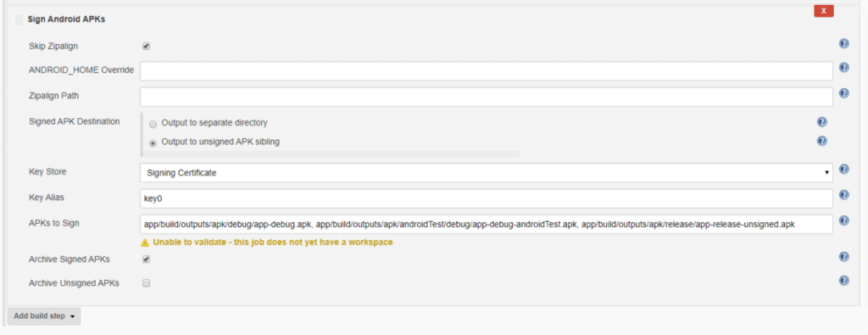Open help for Skip Zipalign
This screenshot has height=335, width=868.
click(x=843, y=44)
